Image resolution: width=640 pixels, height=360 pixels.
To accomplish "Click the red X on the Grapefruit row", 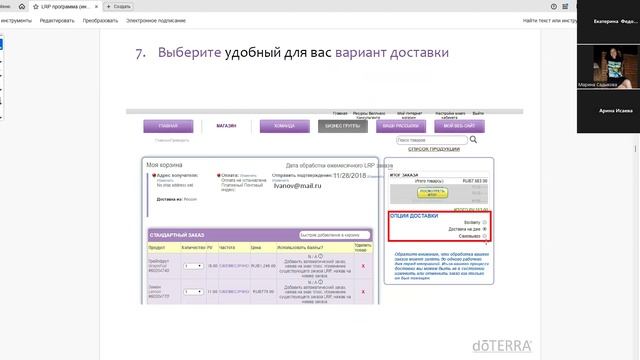I will [363, 266].
